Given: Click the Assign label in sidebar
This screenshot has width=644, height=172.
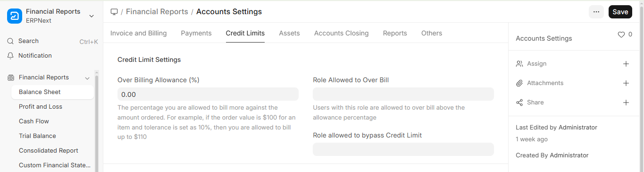Looking at the screenshot, I should coord(536,64).
